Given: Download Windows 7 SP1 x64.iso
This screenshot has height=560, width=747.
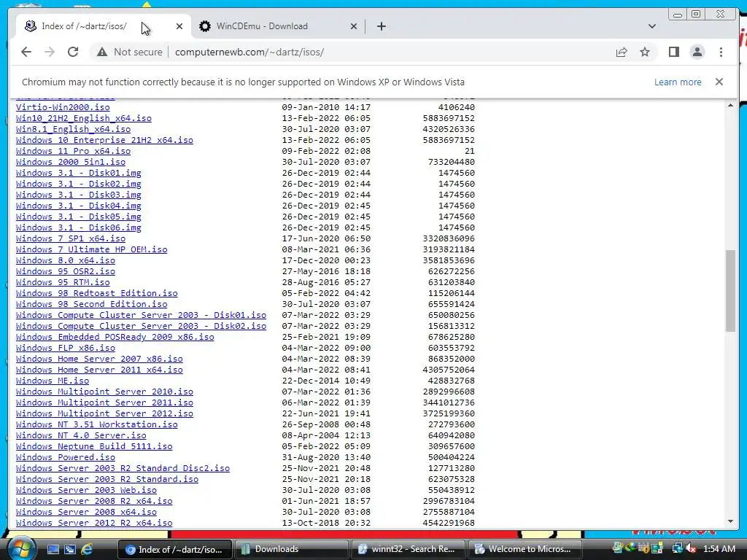Looking at the screenshot, I should tap(71, 238).
